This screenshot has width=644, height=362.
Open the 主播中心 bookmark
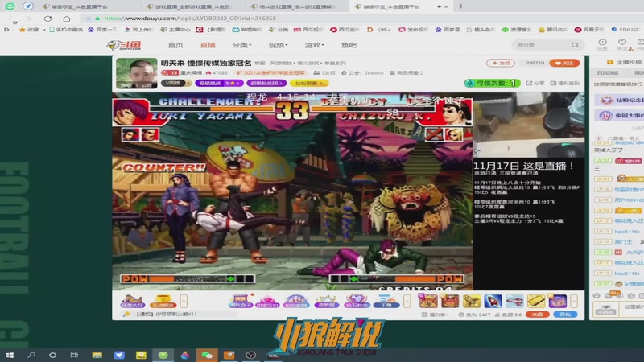coord(175,30)
